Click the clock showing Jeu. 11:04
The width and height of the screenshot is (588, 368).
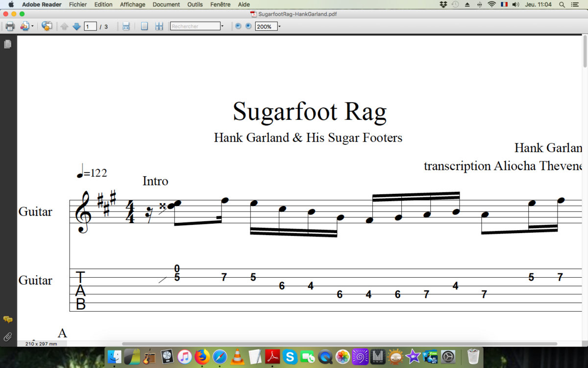tap(538, 4)
